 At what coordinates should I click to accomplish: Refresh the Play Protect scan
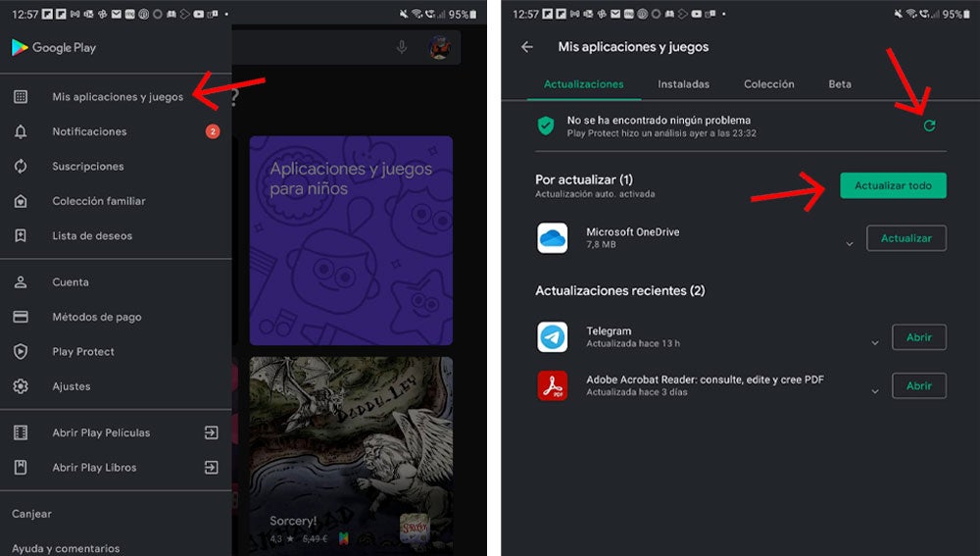coord(929,126)
